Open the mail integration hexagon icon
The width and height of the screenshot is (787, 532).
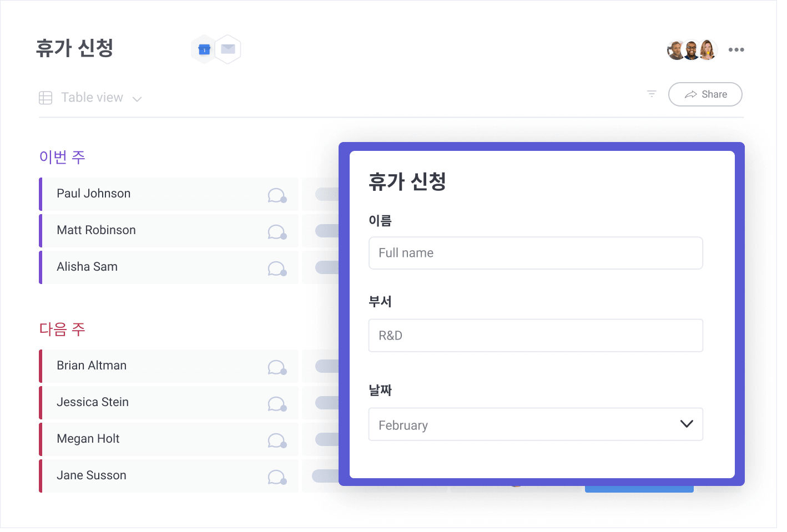[228, 49]
